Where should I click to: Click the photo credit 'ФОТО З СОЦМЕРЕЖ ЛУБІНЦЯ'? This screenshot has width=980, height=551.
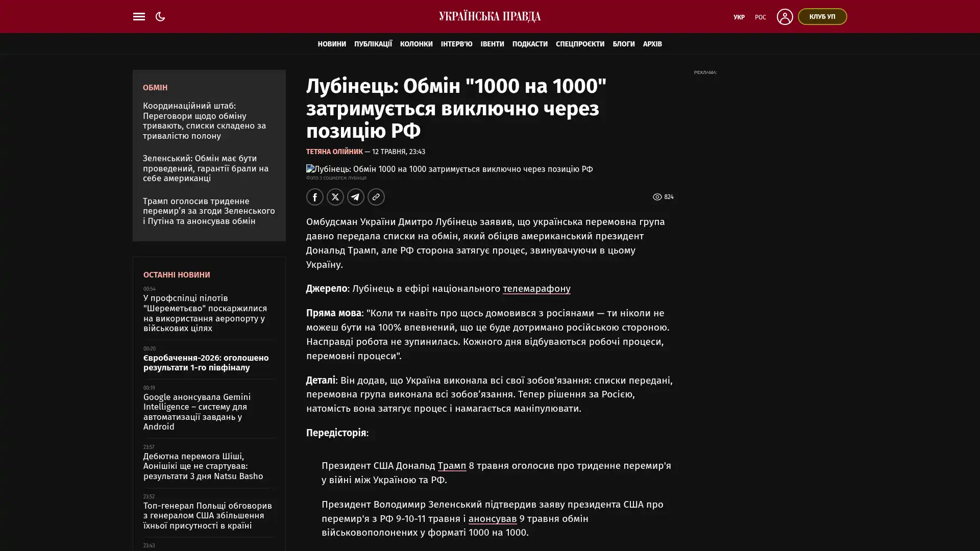click(x=336, y=178)
